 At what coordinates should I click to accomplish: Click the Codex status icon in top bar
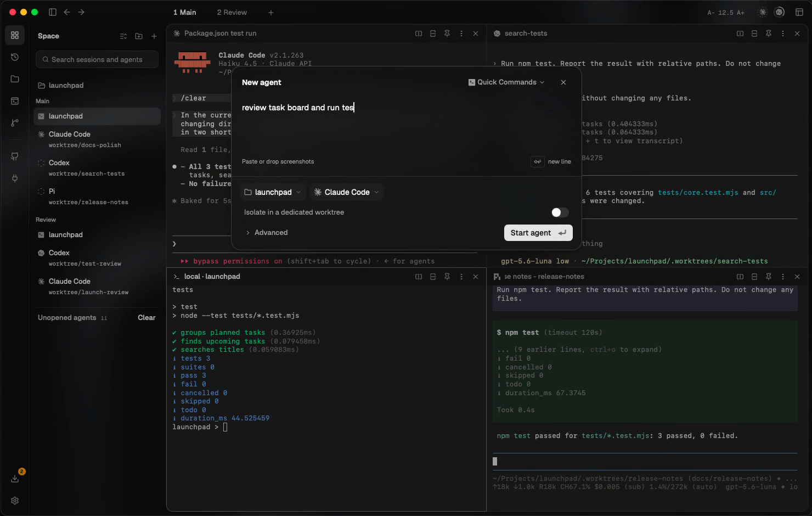[779, 12]
